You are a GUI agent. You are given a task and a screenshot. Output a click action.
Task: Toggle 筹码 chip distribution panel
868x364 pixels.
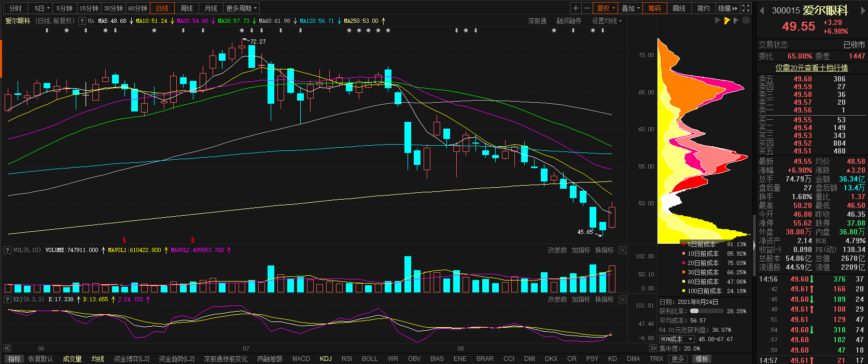coord(654,8)
